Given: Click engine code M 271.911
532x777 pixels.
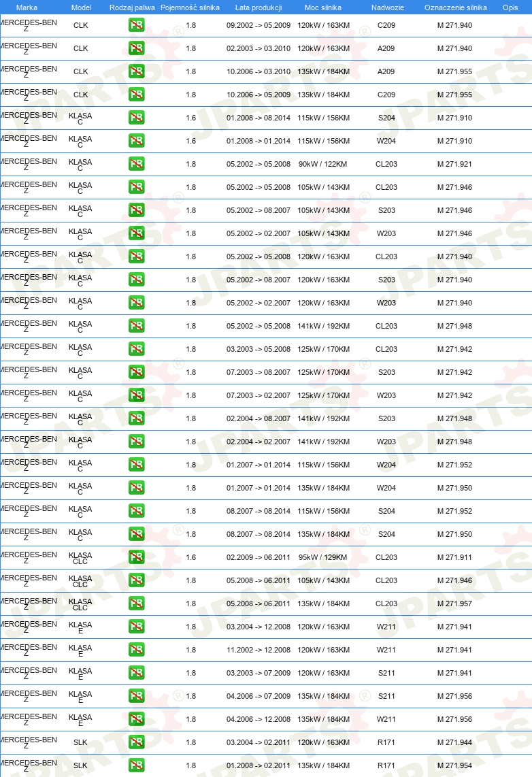Looking at the screenshot, I should pyautogui.click(x=454, y=557).
